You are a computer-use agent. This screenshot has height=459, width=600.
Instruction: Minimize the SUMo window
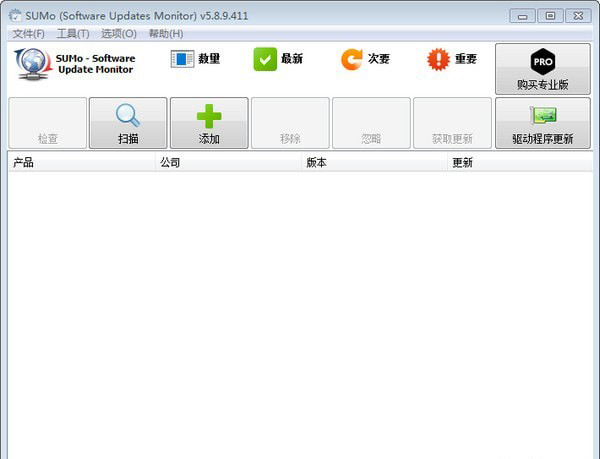(522, 16)
